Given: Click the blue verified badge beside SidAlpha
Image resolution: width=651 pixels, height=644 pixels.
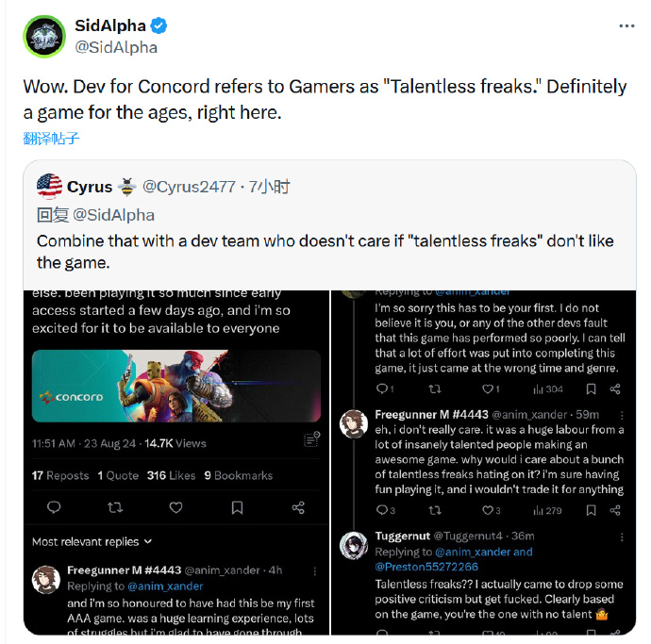Looking at the screenshot, I should pos(159,25).
